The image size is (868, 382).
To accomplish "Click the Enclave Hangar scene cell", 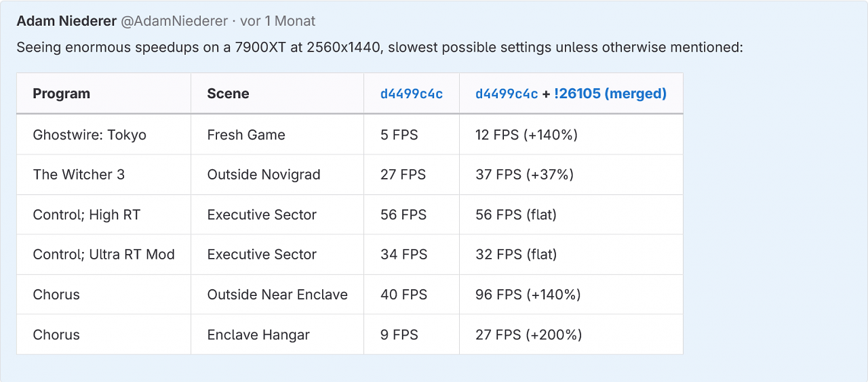I will tap(277, 335).
